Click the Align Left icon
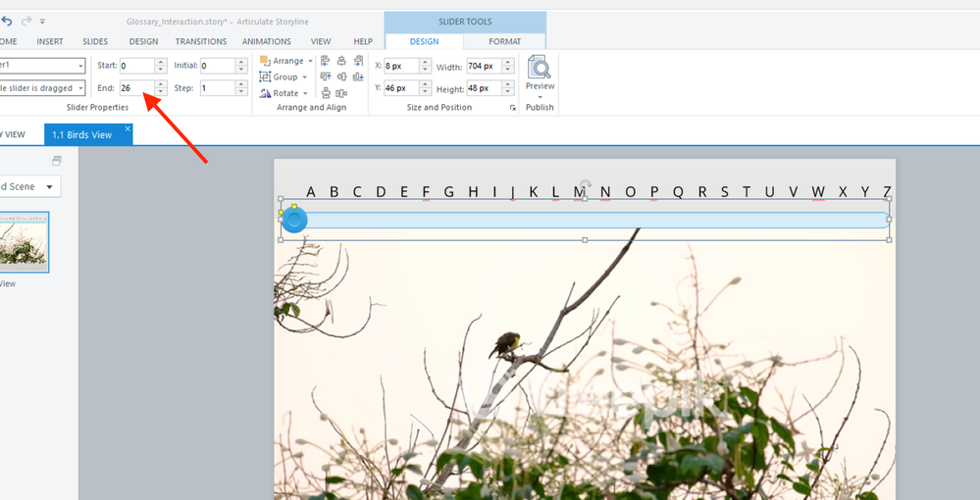Image resolution: width=980 pixels, height=500 pixels. click(326, 61)
